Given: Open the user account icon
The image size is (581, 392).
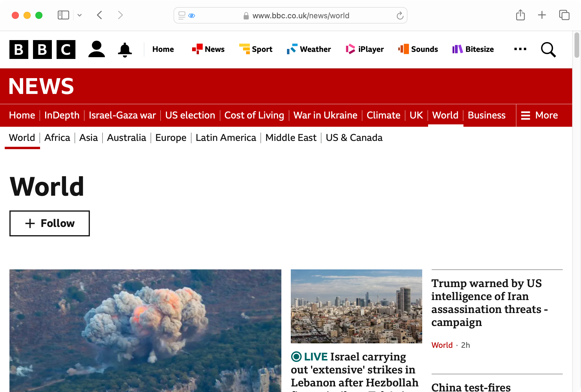Looking at the screenshot, I should [96, 49].
